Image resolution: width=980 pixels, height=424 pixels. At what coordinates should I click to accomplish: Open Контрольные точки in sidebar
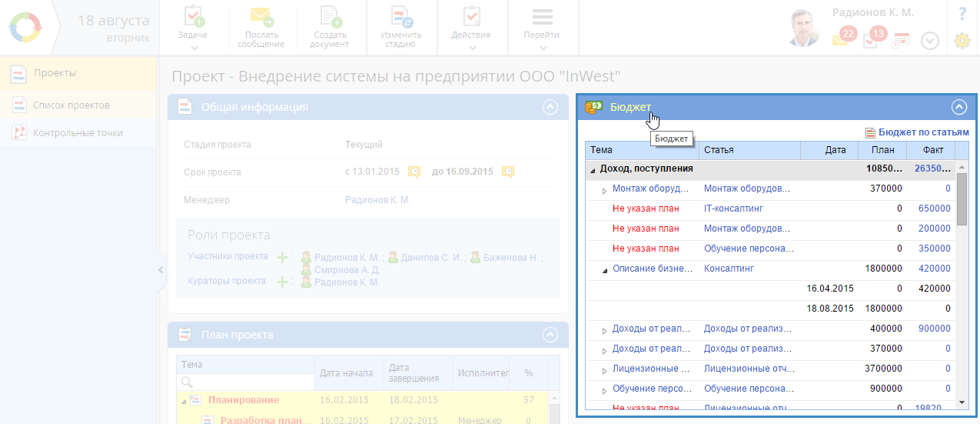click(77, 133)
